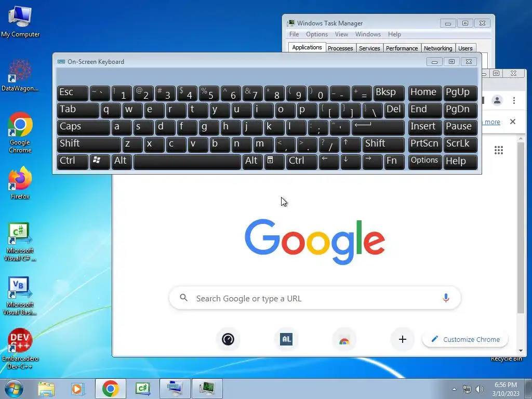Switch to Networking tab in Task Manager
This screenshot has width=532, height=399.
tap(437, 48)
